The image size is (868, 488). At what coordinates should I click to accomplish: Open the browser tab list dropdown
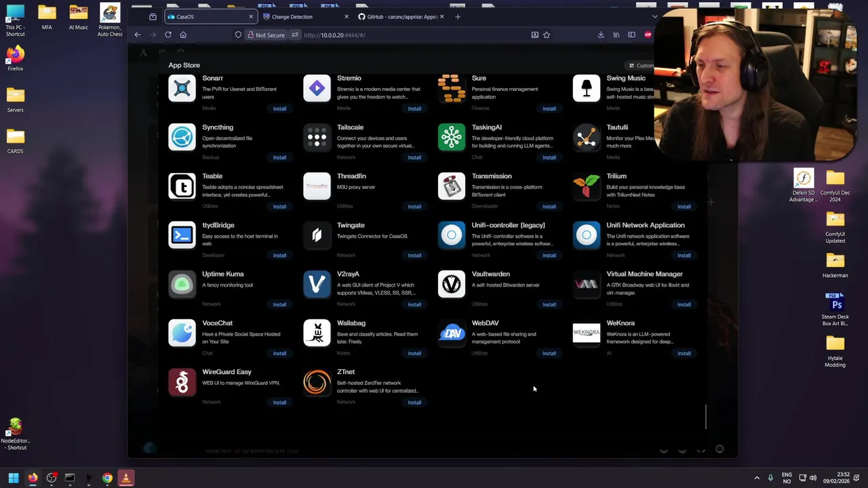point(654,16)
